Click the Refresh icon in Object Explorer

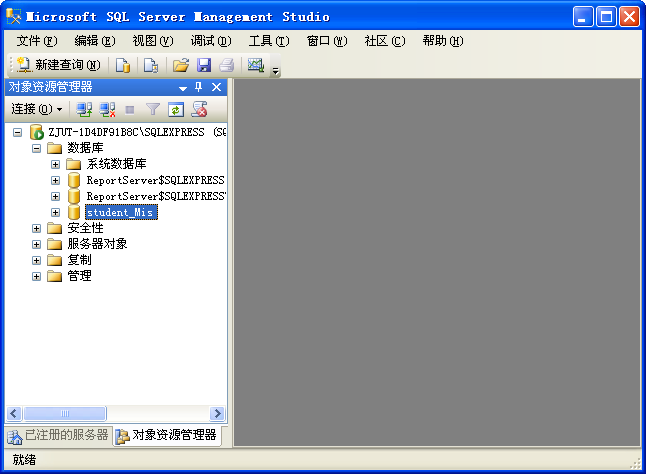coord(176,108)
